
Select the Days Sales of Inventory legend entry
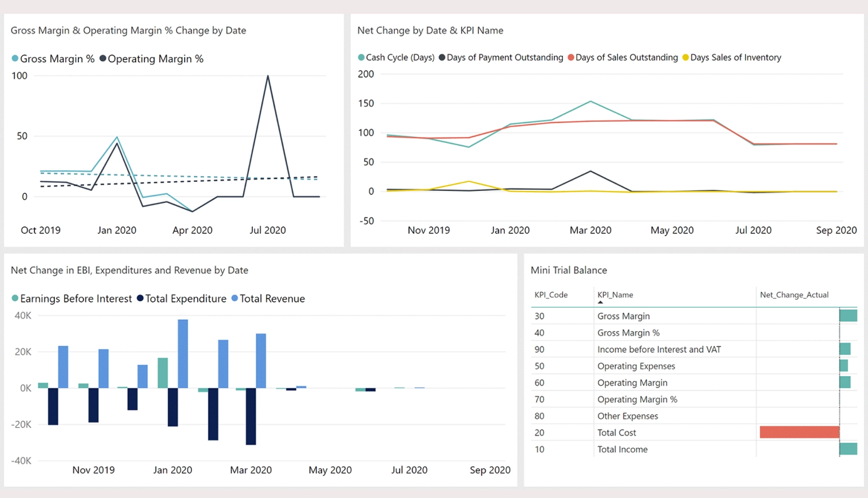point(732,58)
